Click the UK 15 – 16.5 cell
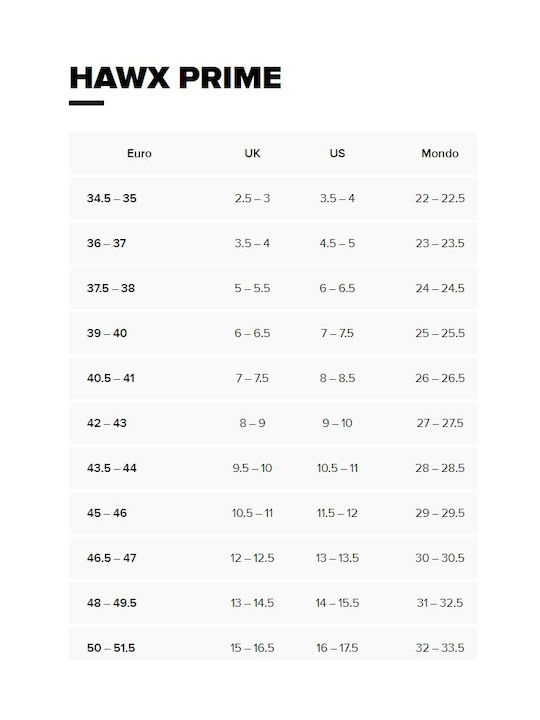 pos(252,648)
